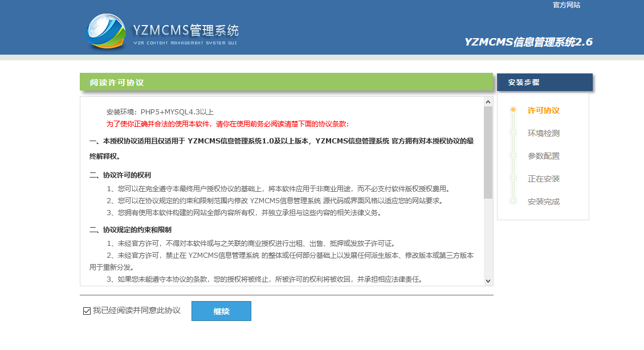Click the YZMCMS globe logo icon

tap(107, 31)
